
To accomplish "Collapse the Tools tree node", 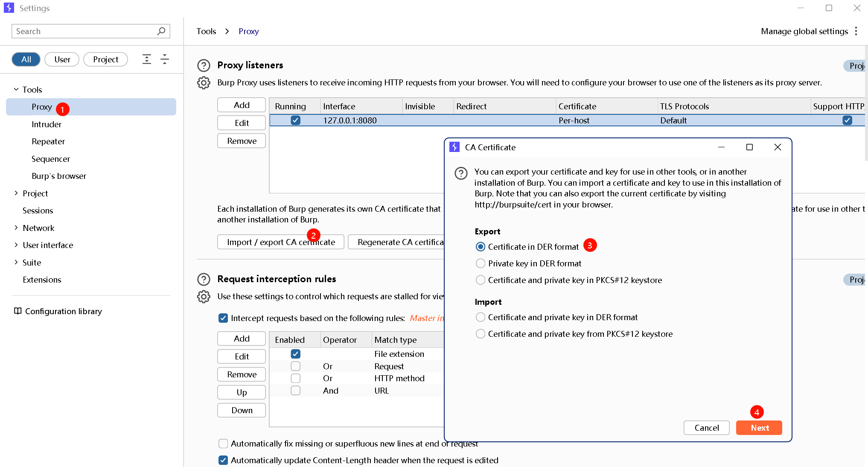I will [16, 90].
